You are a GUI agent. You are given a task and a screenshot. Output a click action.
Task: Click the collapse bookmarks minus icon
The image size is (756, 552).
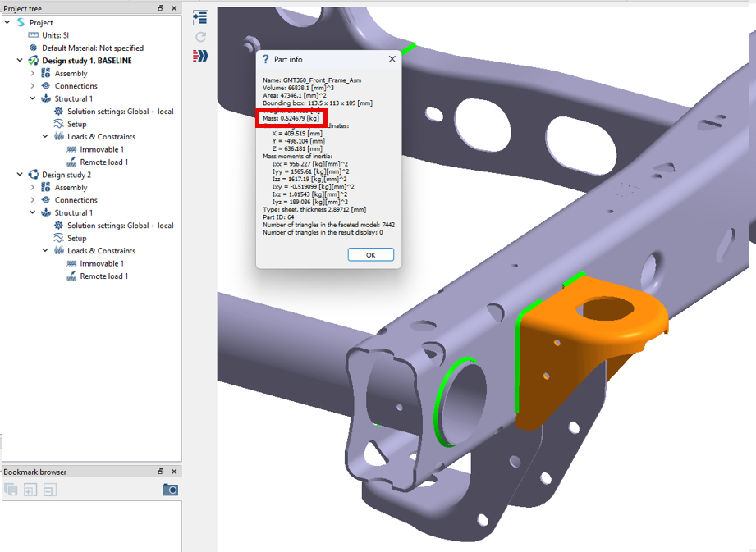[50, 490]
